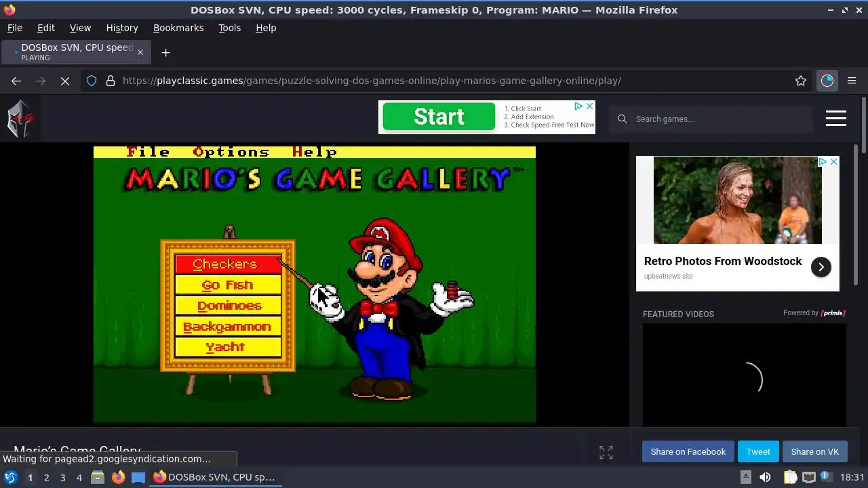This screenshot has width=868, height=488.
Task: Open the clipboard tray icon
Action: [790, 477]
